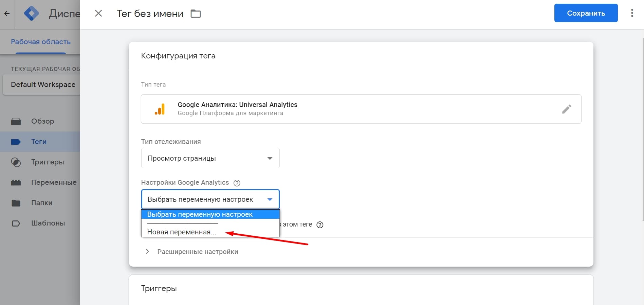Image resolution: width=644 pixels, height=305 pixels.
Task: Click the 'Конфигурация тега' heading
Action: (x=178, y=56)
